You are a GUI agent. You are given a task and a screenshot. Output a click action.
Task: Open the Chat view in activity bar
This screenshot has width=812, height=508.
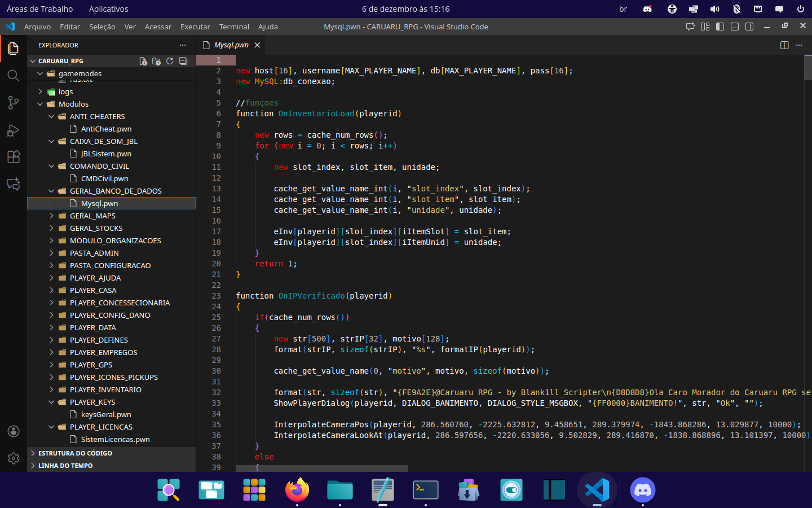coord(14,184)
